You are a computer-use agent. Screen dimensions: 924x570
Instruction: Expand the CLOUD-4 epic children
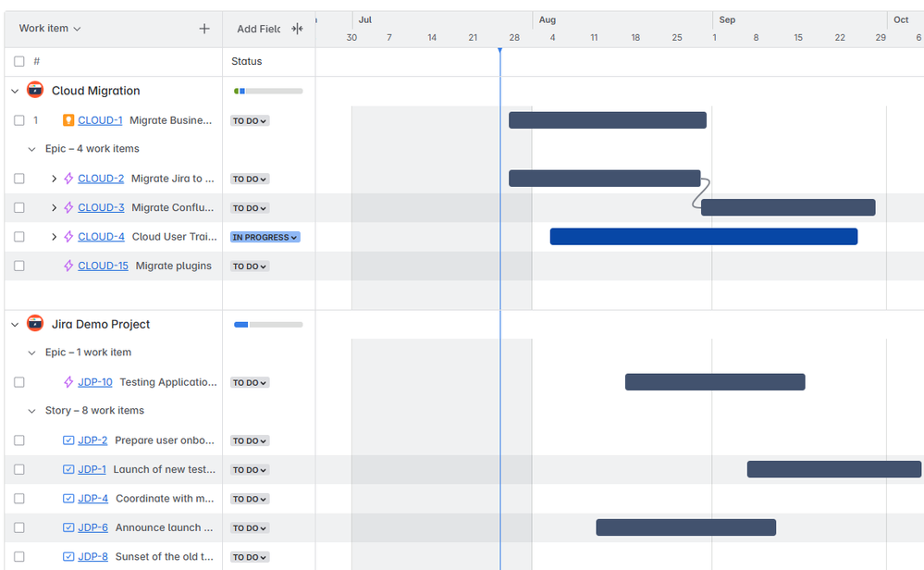point(54,236)
